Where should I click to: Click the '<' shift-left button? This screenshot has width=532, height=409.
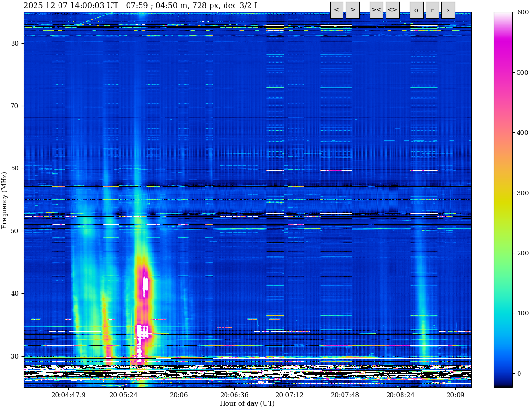pos(336,10)
